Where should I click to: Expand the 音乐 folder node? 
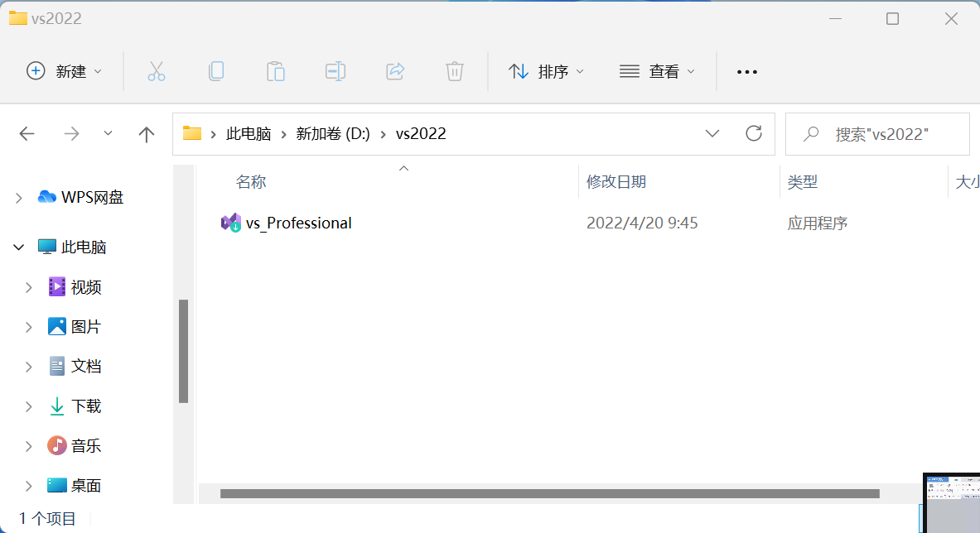click(x=29, y=446)
